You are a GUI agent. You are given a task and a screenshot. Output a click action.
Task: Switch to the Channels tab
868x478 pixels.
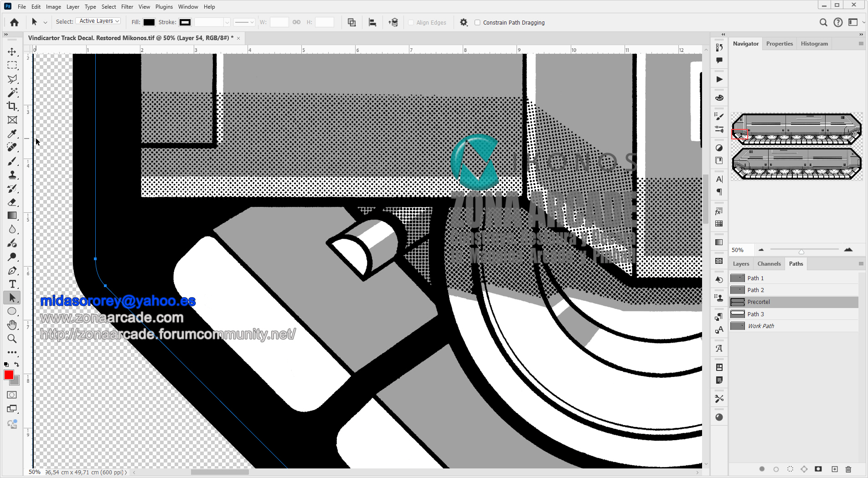point(769,264)
